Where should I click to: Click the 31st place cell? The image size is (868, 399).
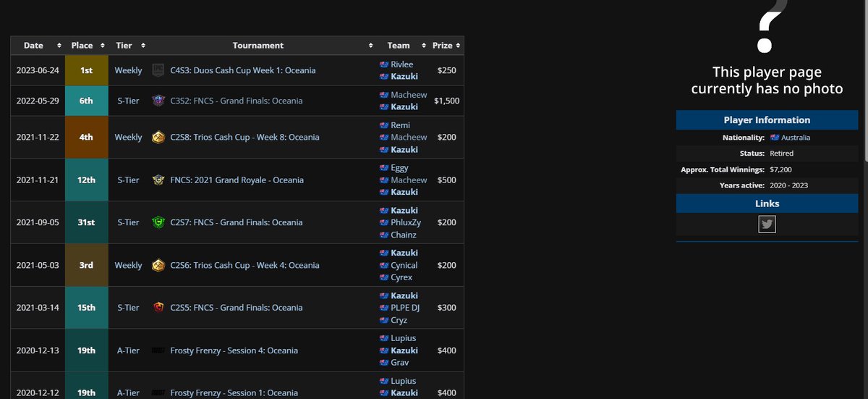(x=86, y=222)
